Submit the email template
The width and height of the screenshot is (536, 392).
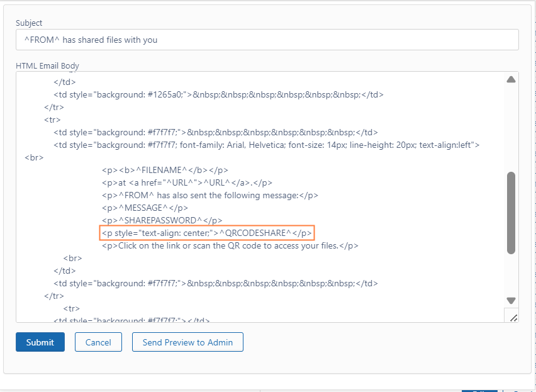click(40, 342)
